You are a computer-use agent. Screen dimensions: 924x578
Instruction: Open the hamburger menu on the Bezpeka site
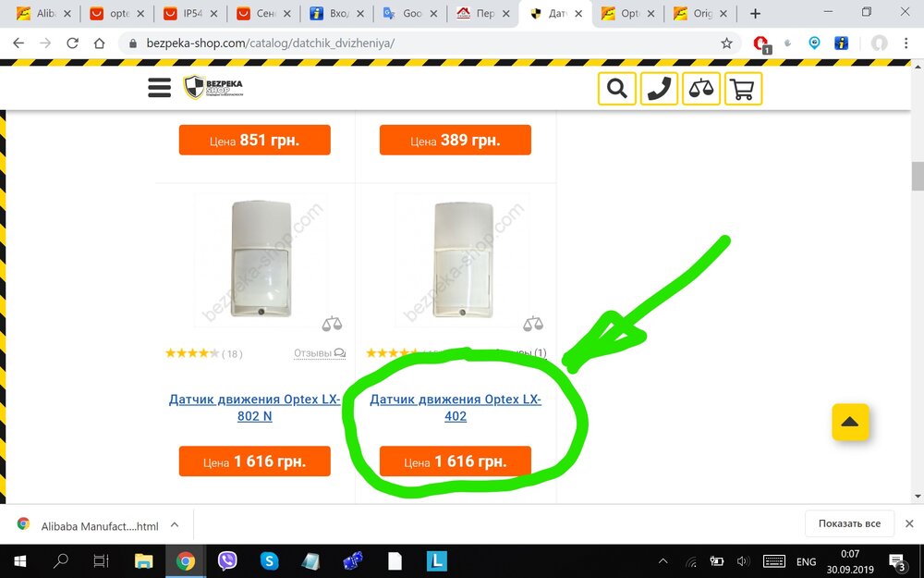159,88
